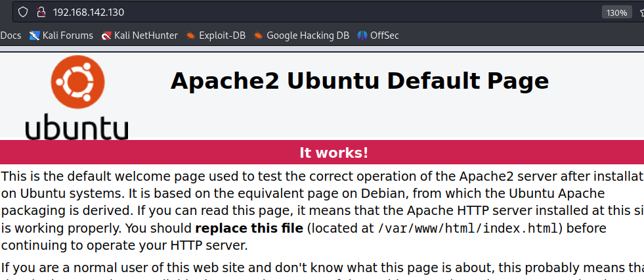644x280 pixels.
Task: Click the OffSec favicon
Action: coord(362,35)
